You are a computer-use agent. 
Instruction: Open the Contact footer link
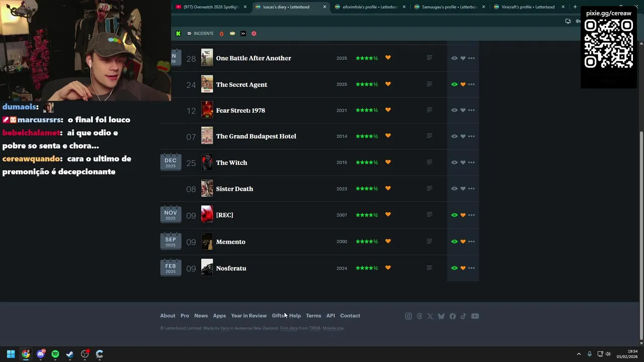pyautogui.click(x=350, y=316)
